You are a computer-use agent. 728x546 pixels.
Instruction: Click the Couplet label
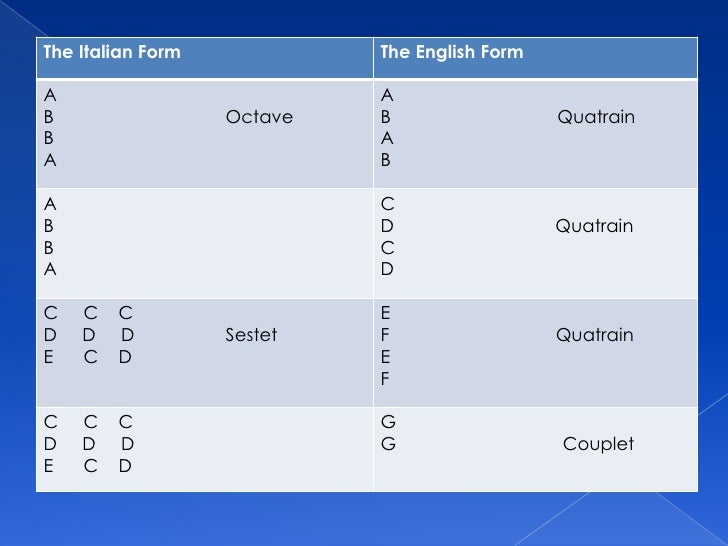coord(598,444)
